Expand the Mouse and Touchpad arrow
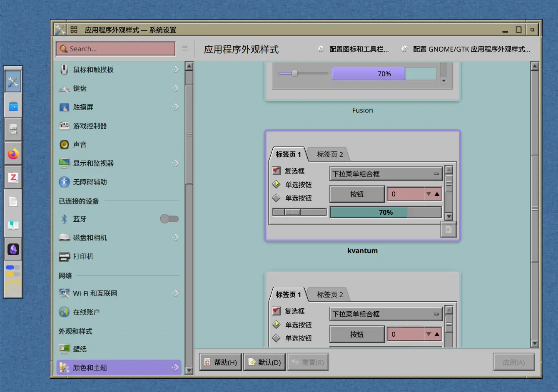Viewport: 558px width, 392px height. (x=175, y=69)
